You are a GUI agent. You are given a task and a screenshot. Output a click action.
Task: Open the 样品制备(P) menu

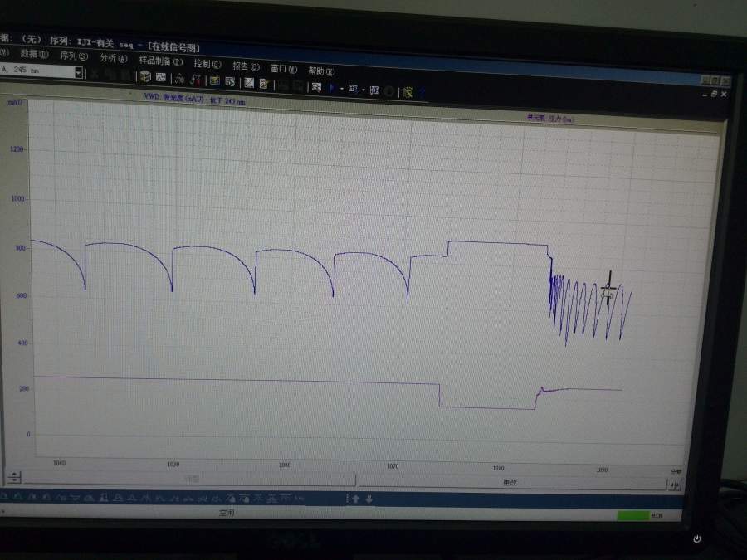pos(160,61)
